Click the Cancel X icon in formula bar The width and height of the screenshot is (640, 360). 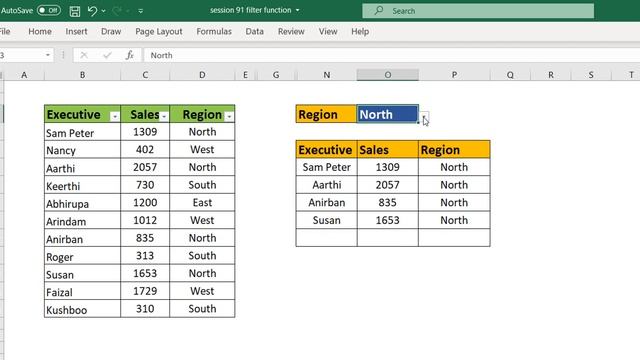click(84, 55)
